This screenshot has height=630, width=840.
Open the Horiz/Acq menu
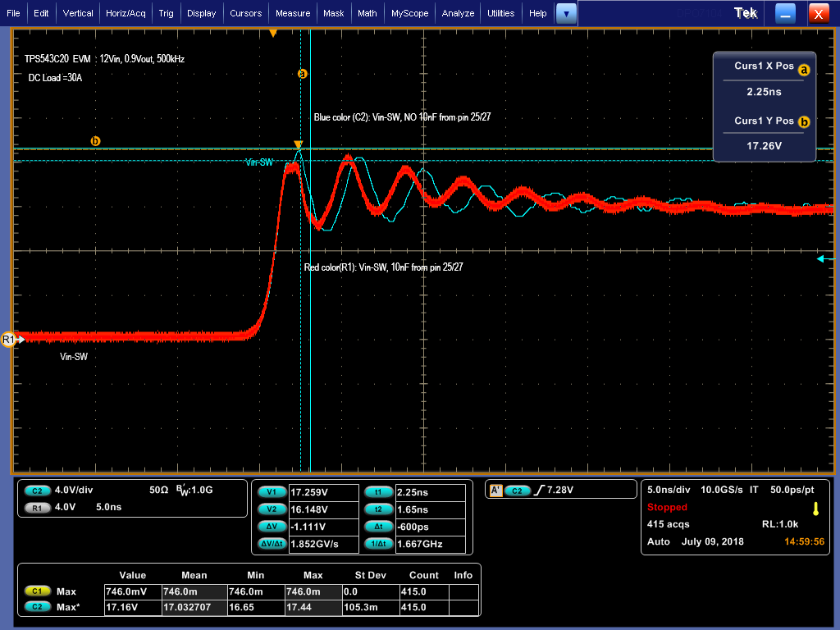pos(126,13)
